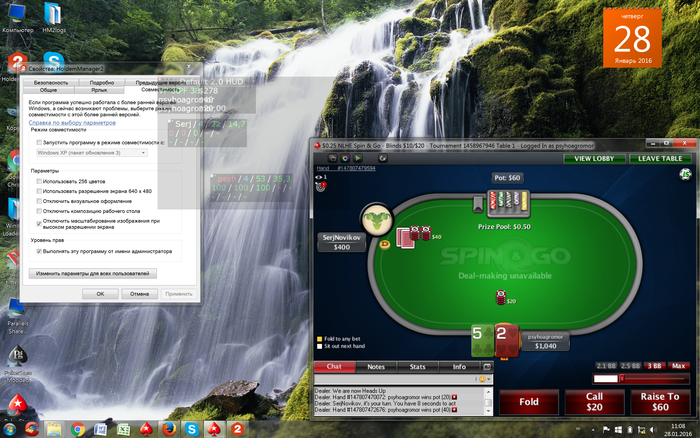
Task: Switch to Info tab
Action: 459,367
